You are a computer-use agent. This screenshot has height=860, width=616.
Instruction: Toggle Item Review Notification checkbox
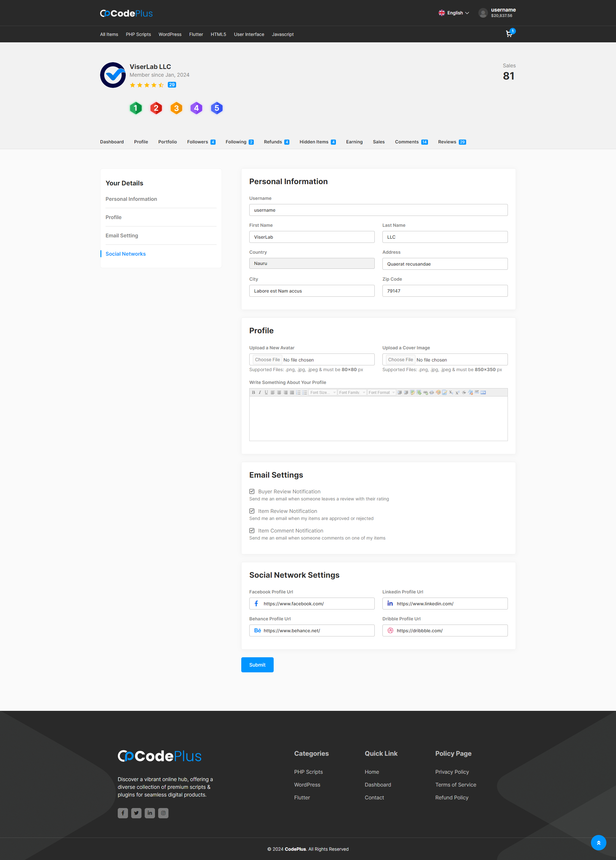tap(252, 511)
